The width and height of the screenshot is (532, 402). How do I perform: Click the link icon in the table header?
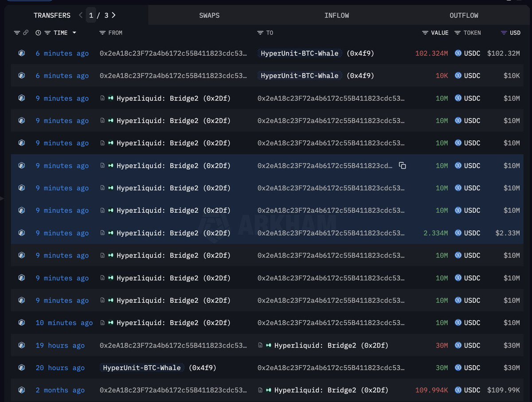point(26,33)
